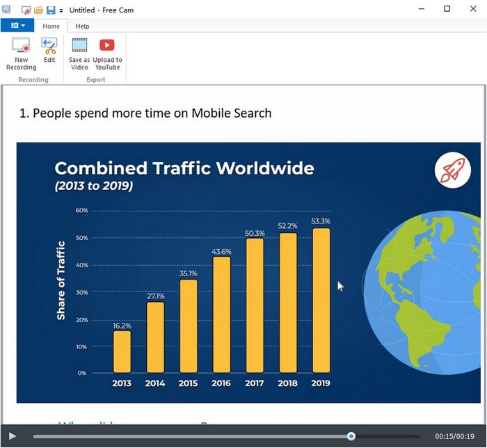Upload recording to YouTube

click(107, 54)
